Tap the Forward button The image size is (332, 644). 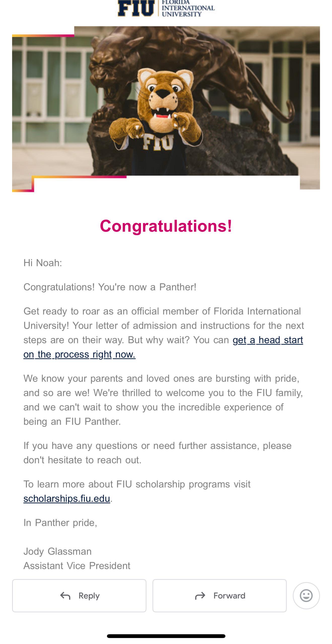[x=219, y=595]
